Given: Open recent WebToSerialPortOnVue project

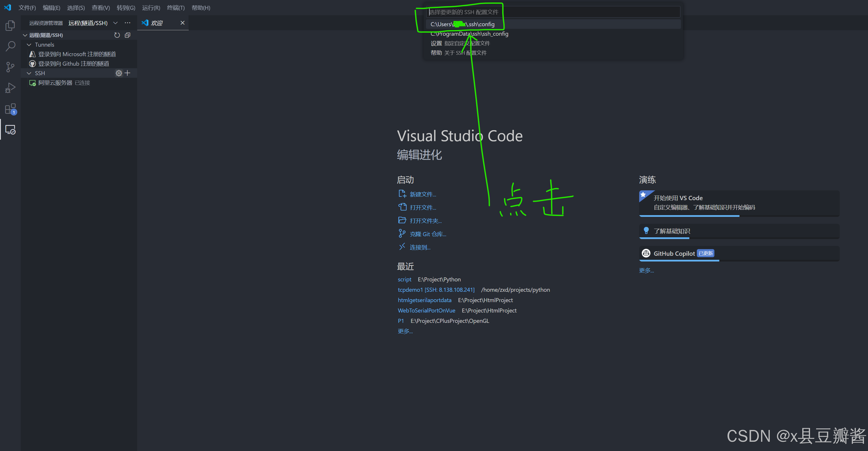Looking at the screenshot, I should [426, 310].
